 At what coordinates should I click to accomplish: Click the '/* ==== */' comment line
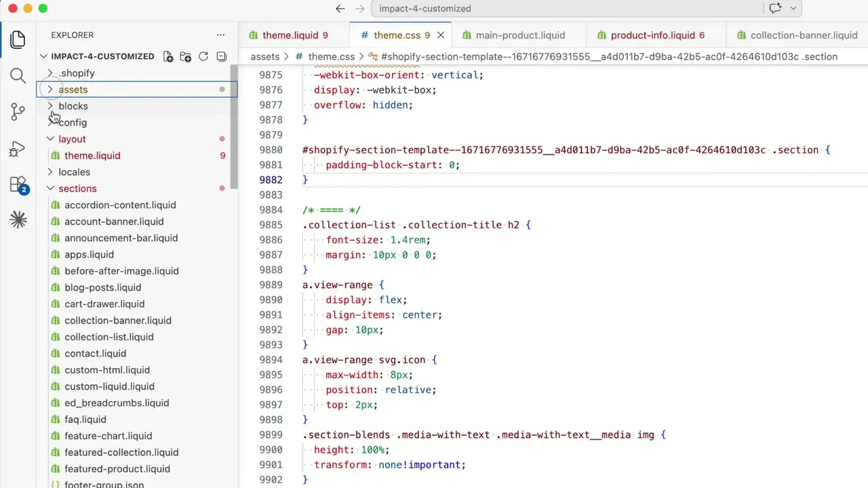click(331, 210)
